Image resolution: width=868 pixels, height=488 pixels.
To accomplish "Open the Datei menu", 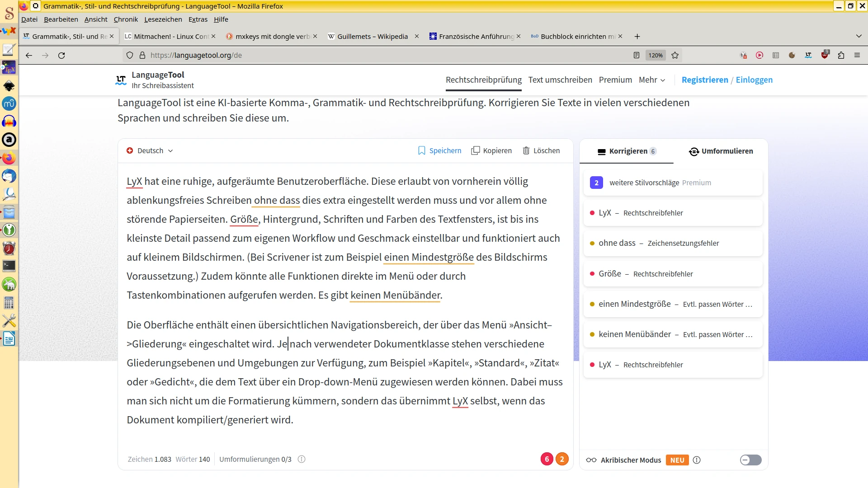I will click(x=29, y=19).
